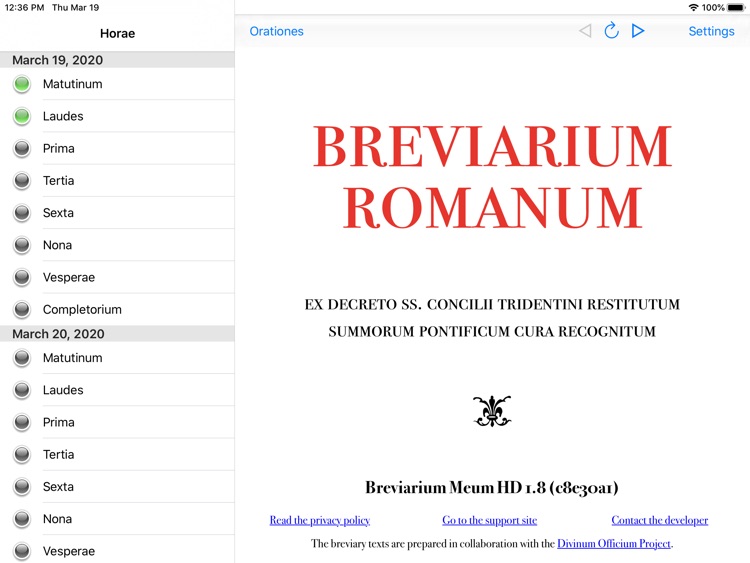Viewport: 750px width, 563px height.
Task: Toggle Laudes indicator for March 19
Action: tap(22, 116)
